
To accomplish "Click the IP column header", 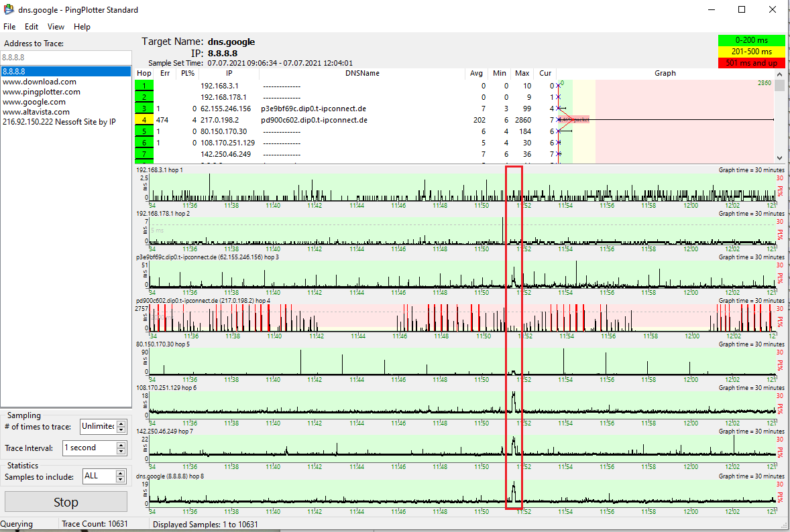I will point(229,74).
